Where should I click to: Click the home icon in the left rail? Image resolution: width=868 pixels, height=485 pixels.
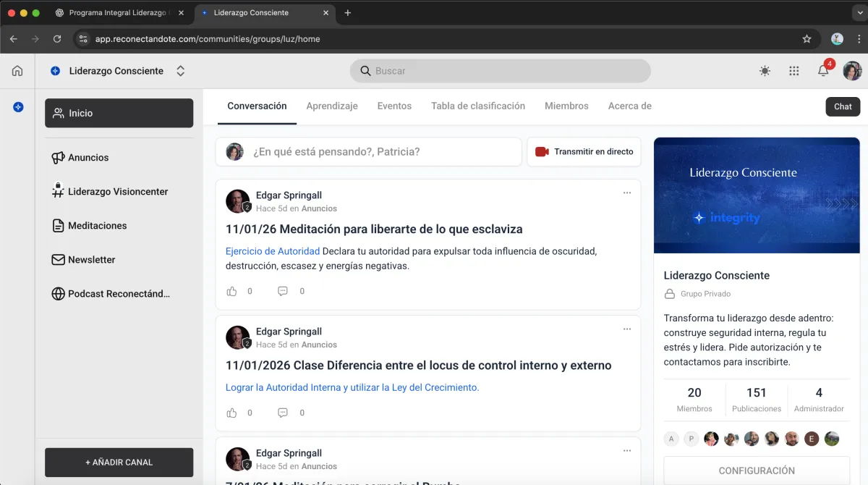(17, 71)
